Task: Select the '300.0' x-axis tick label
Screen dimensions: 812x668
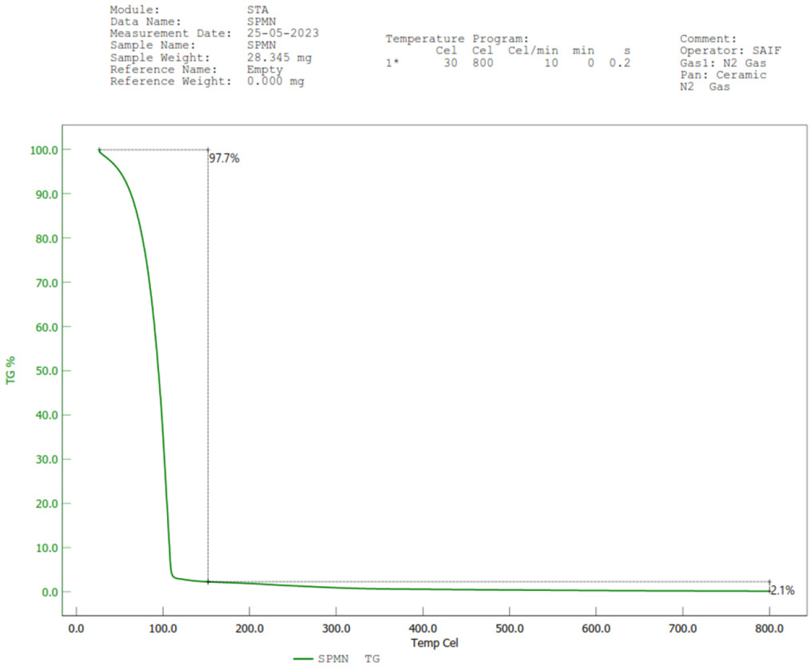Action: coord(336,629)
